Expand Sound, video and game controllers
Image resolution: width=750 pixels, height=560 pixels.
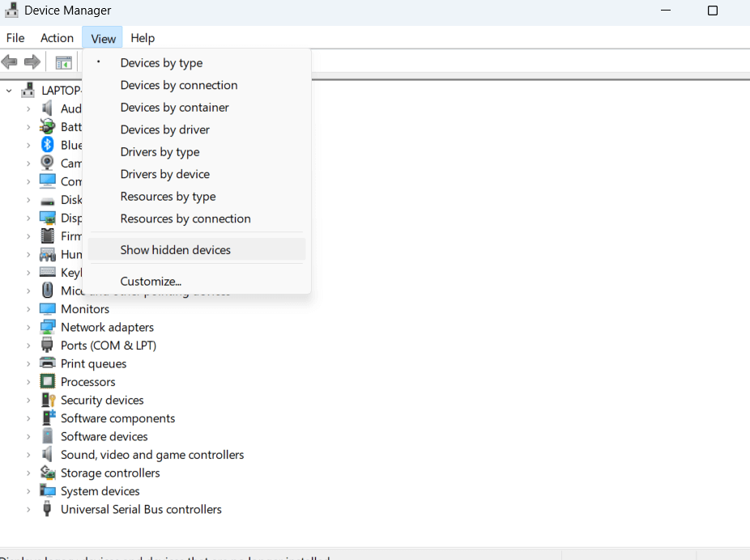pos(28,455)
